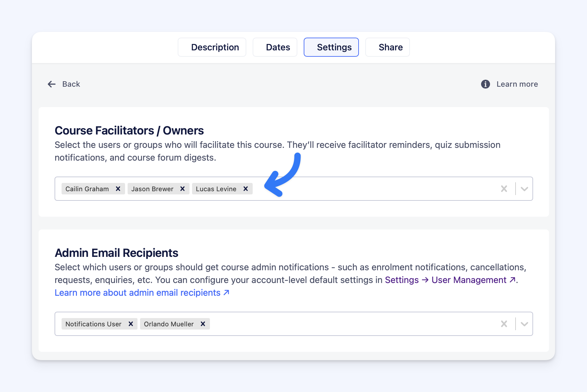Image resolution: width=587 pixels, height=392 pixels.
Task: Focus the Admin Email Recipients input field
Action: pos(351,324)
